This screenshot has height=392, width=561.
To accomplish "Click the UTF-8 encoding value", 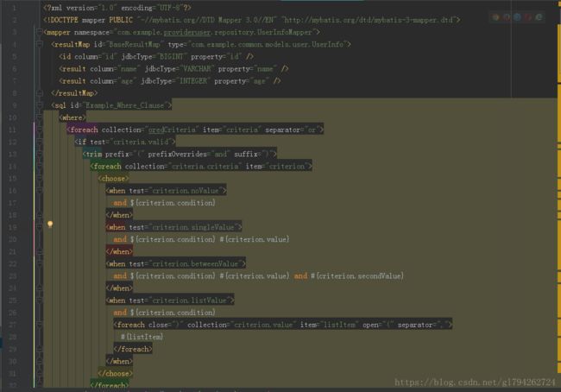I will pos(172,8).
